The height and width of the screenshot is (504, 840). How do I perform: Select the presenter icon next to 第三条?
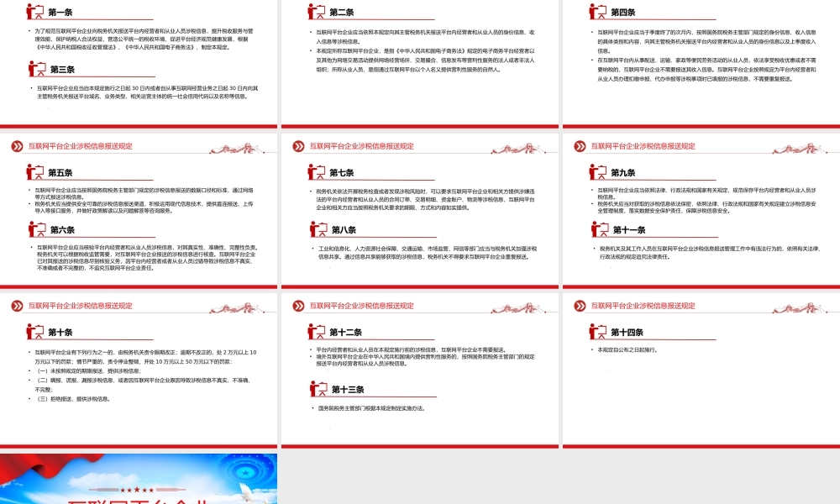[35, 69]
